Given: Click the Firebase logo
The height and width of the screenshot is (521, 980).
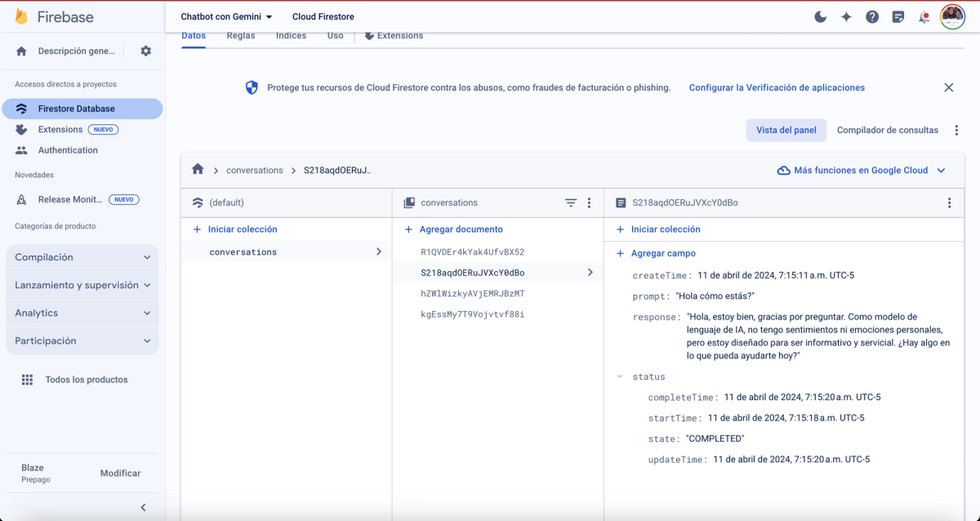Looking at the screenshot, I should [x=54, y=16].
